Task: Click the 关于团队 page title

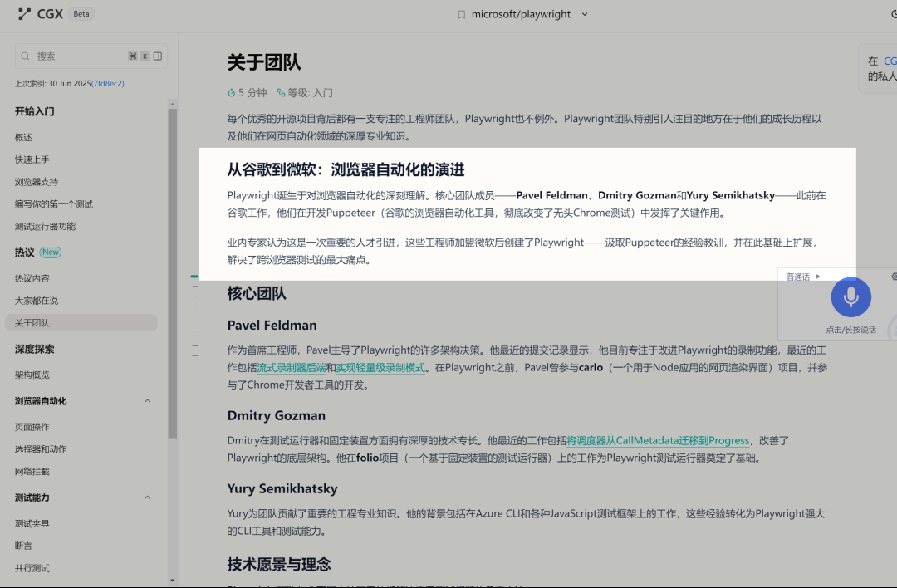Action: 264,62
